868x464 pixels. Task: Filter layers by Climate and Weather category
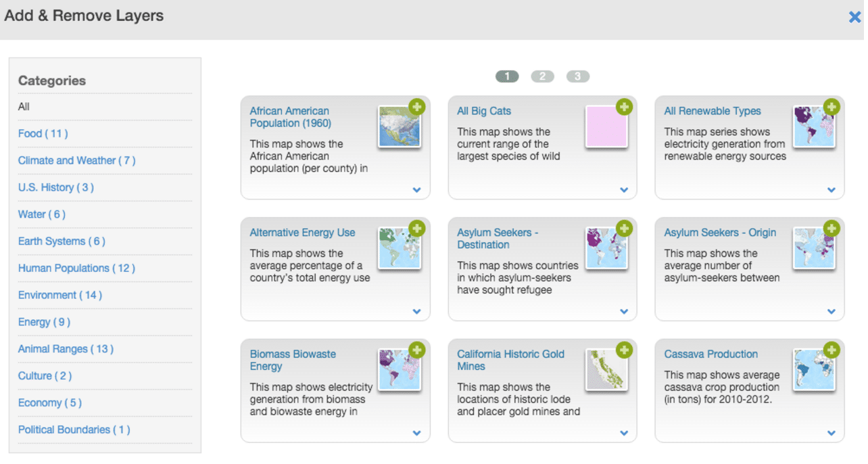(76, 160)
